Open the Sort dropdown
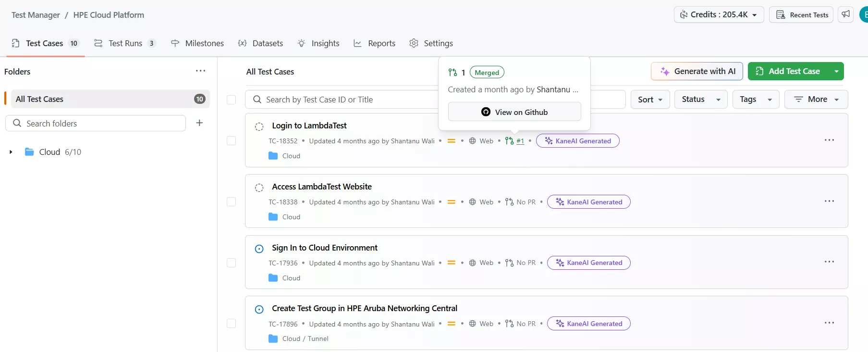Image resolution: width=868 pixels, height=352 pixels. (x=650, y=100)
